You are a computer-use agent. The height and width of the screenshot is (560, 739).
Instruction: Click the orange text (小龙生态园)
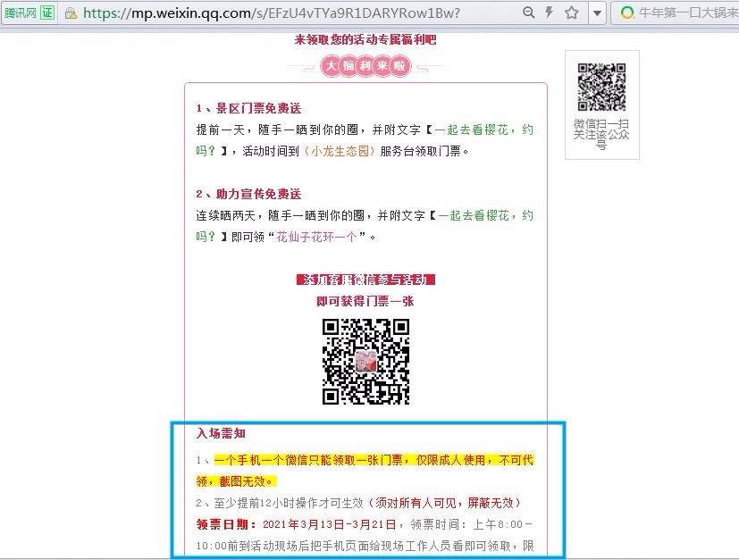coord(340,151)
